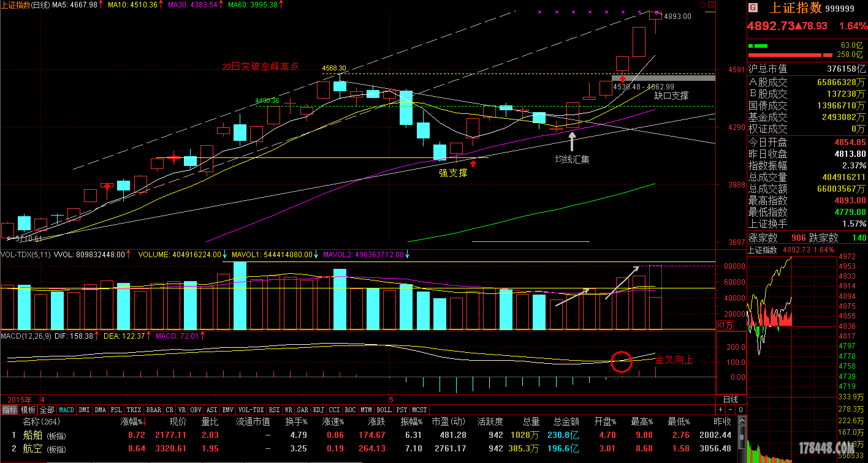Switch to the TRIX indicator tab
This screenshot has width=868, height=463.
pyautogui.click(x=134, y=410)
